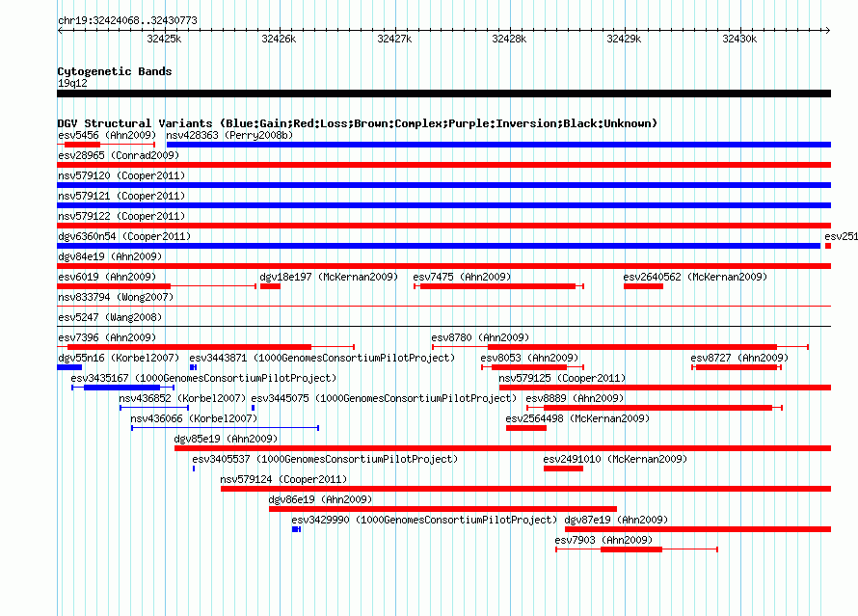Click the nsv436066 (Korbel2007) label

click(194, 418)
